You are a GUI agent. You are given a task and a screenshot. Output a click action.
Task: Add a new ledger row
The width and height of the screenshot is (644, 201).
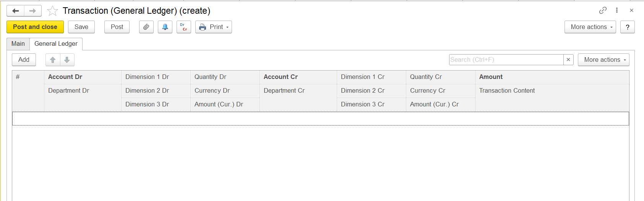tap(24, 60)
